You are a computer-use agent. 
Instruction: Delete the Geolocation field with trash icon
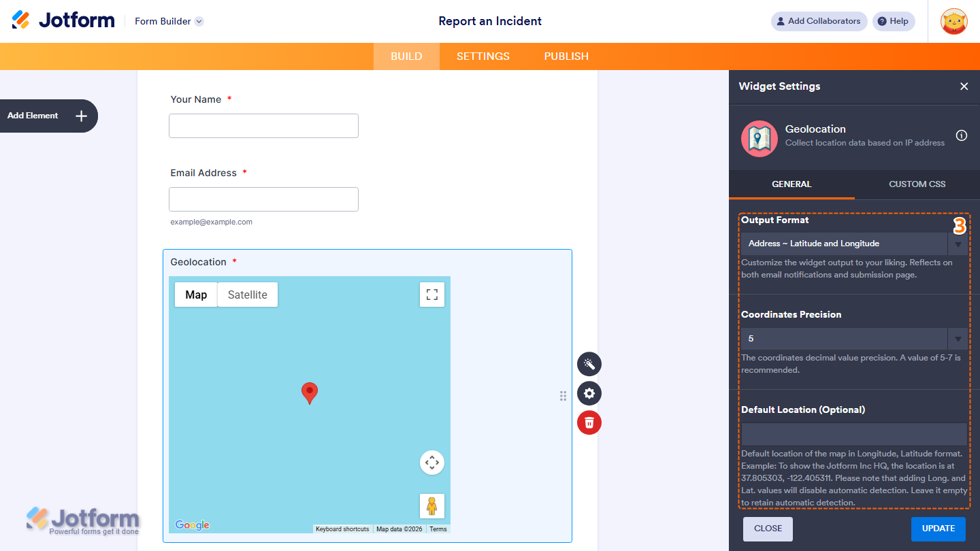point(589,422)
